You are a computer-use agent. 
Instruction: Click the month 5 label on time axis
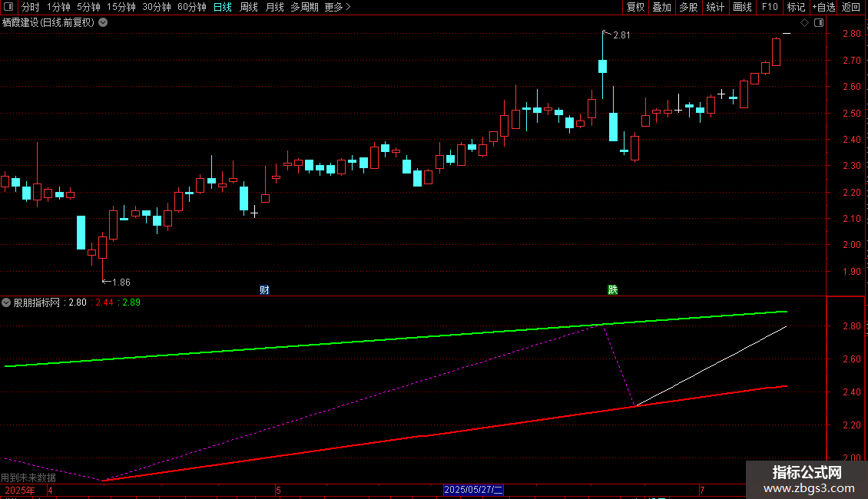pos(278,490)
